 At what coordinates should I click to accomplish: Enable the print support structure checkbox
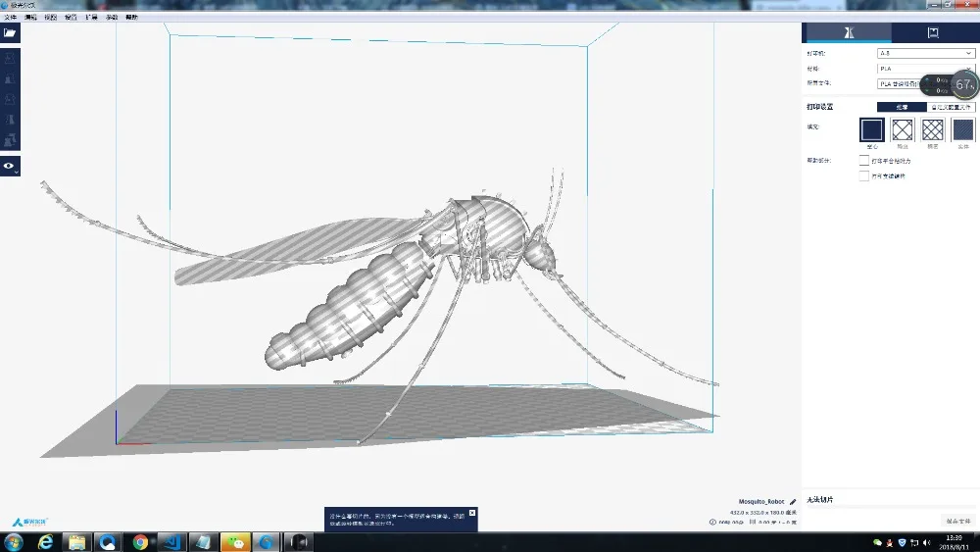863,176
